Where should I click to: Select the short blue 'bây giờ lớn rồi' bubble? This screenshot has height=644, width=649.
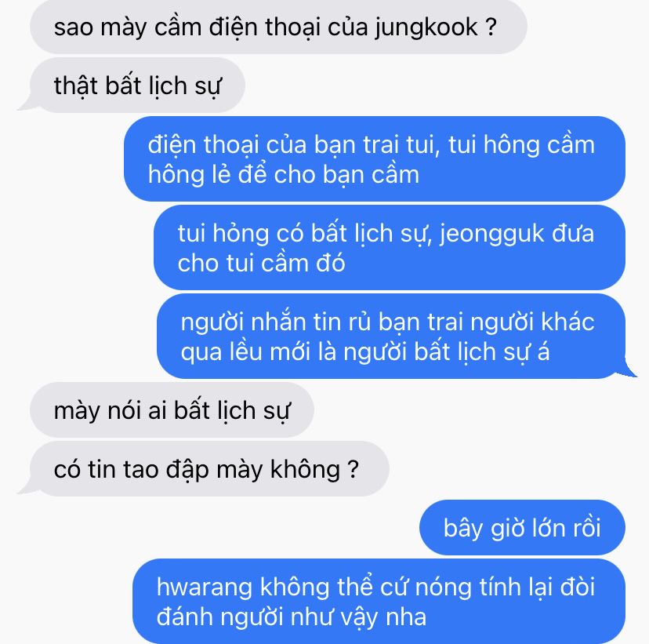[x=522, y=528]
